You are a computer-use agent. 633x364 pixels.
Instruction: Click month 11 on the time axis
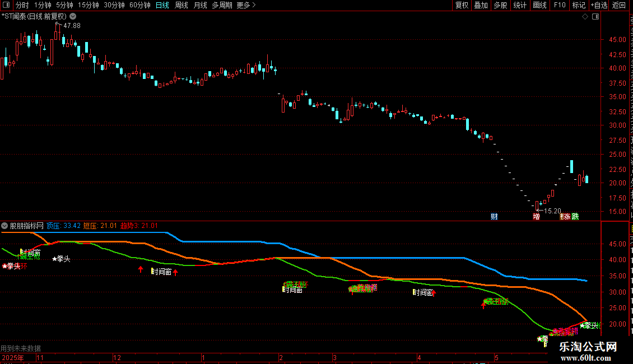40,358
